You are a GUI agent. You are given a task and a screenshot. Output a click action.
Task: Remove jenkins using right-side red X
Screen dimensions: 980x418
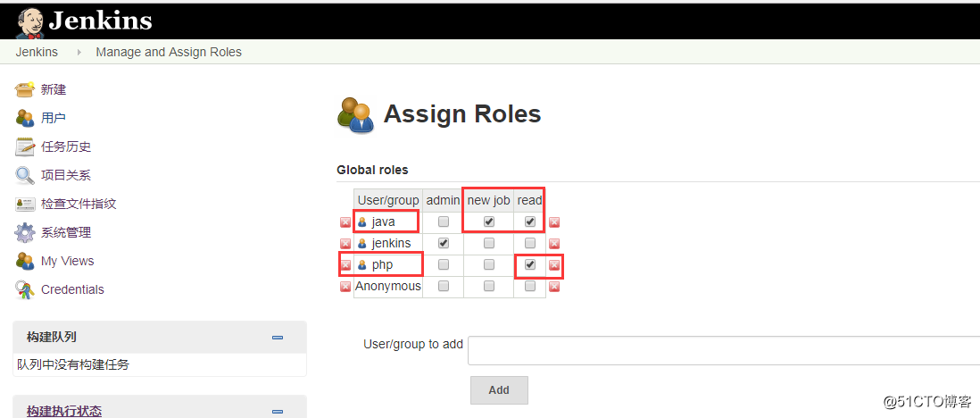click(553, 244)
